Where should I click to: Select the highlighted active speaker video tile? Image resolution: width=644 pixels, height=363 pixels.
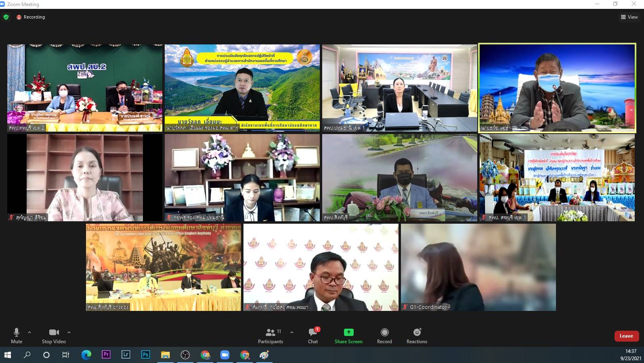557,88
